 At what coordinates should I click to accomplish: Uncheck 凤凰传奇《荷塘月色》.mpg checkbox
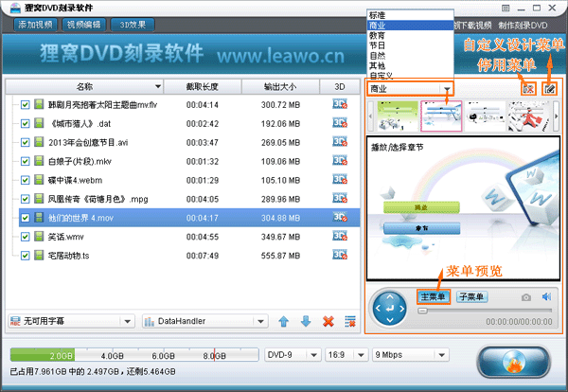25,199
